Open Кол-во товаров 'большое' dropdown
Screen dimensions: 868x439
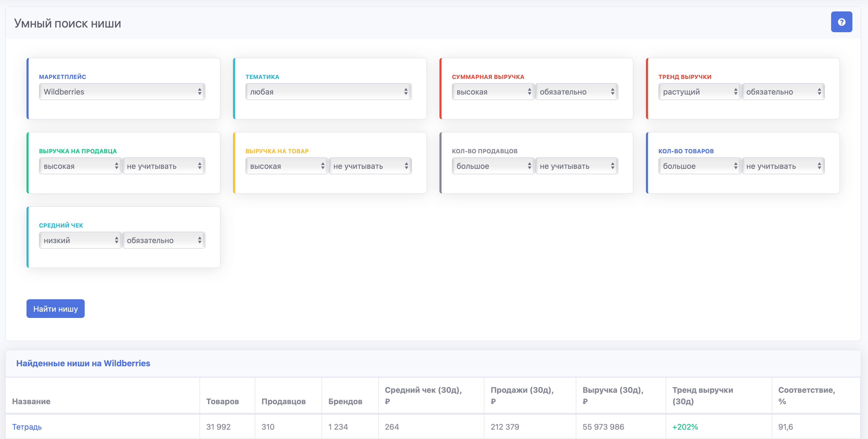point(699,166)
